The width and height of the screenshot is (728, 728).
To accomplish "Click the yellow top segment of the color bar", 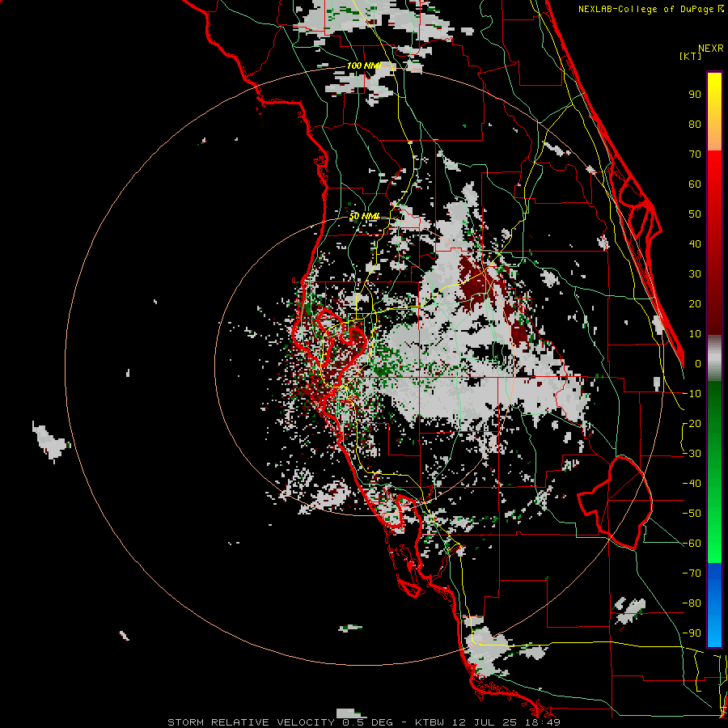I will (714, 111).
